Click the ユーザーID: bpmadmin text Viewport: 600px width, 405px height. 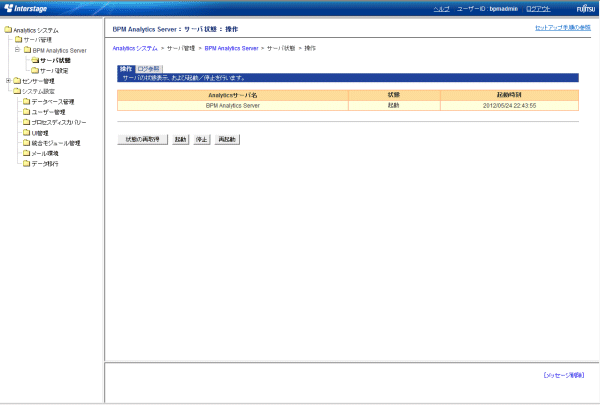click(x=487, y=9)
